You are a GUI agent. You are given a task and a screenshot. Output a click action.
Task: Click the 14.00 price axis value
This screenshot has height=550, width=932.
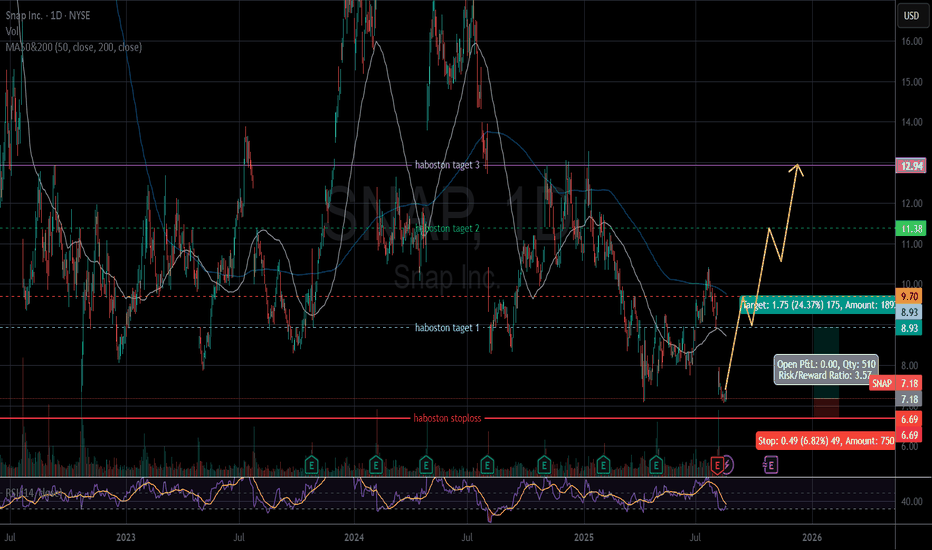pyautogui.click(x=911, y=122)
